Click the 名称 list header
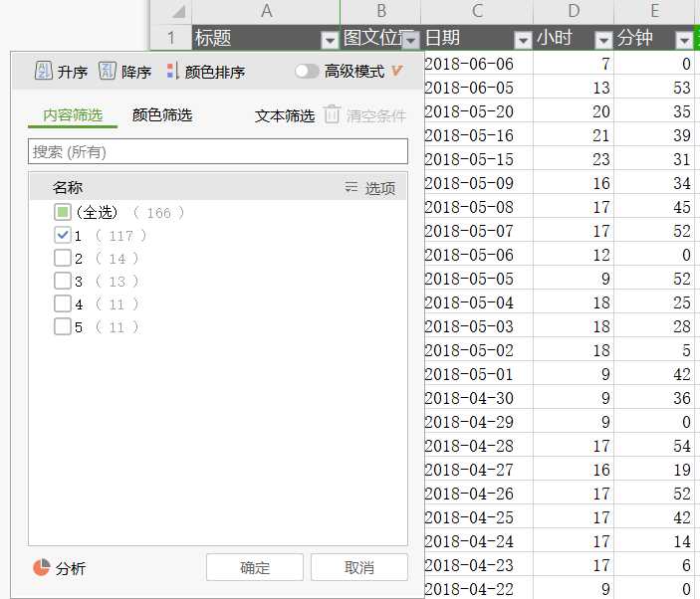Screen dimensions: 700x599 pos(68,187)
